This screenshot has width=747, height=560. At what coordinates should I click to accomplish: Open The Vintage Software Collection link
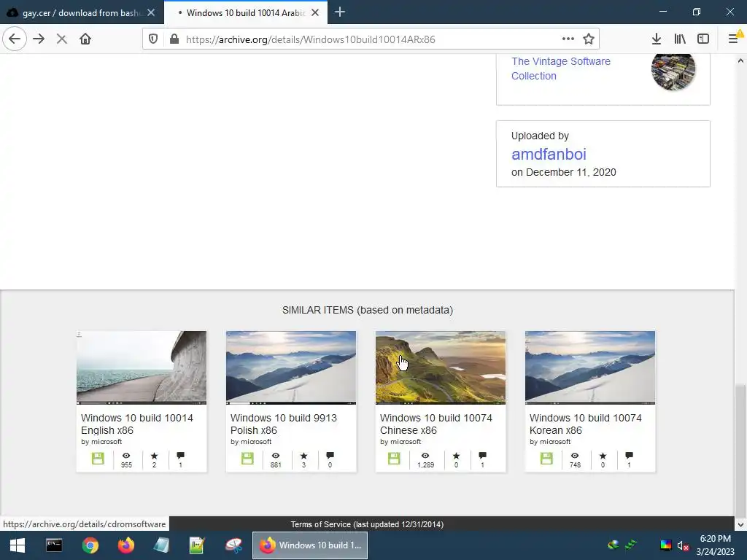coord(561,69)
